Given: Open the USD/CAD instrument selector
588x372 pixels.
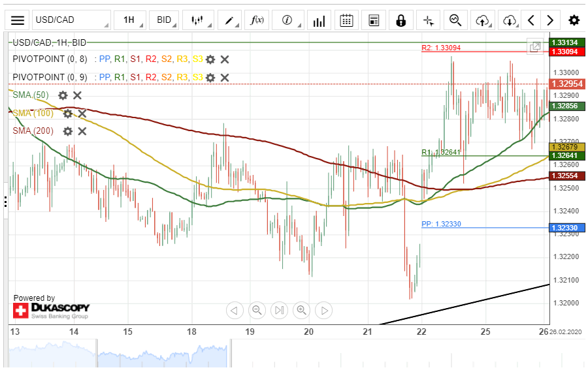Looking at the screenshot, I should [71, 20].
